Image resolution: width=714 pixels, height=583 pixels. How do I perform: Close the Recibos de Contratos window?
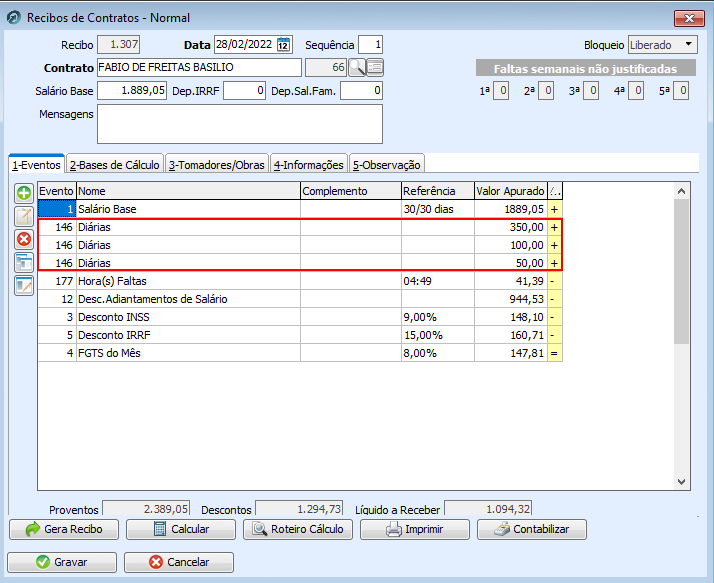coord(689,18)
